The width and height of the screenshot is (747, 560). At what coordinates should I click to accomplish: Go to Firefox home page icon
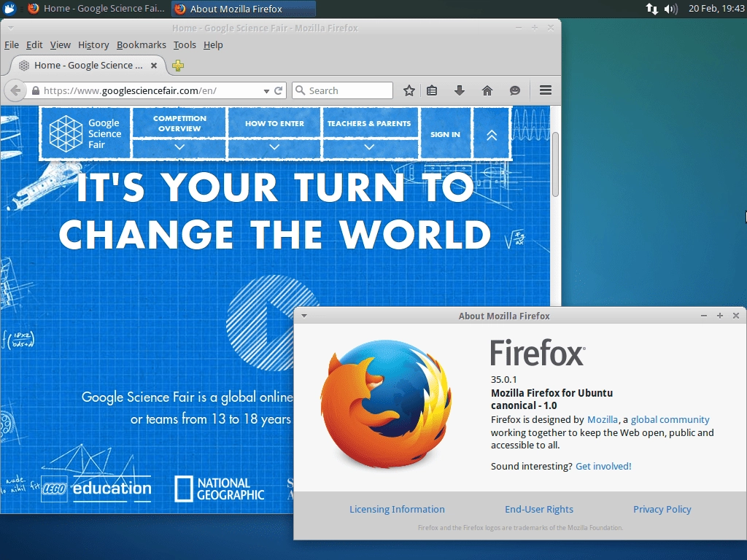[x=487, y=90]
